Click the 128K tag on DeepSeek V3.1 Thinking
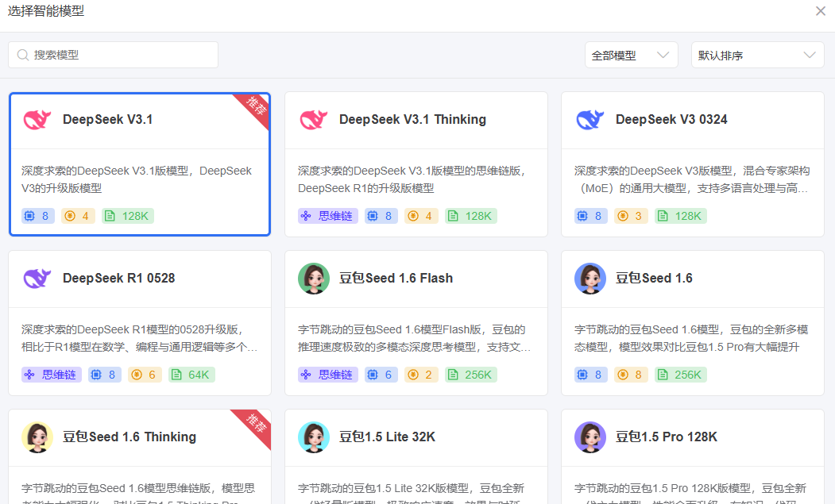Screen dimensions: 835x504 (471, 216)
